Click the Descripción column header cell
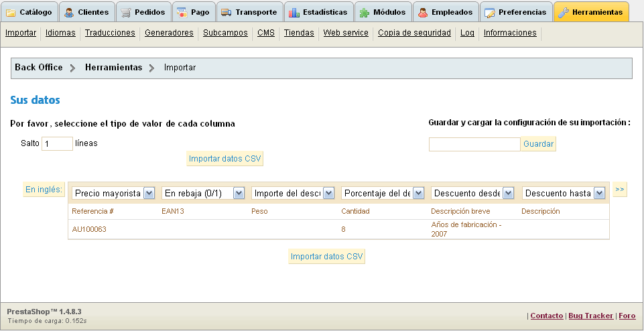This screenshot has width=644, height=331. click(541, 212)
